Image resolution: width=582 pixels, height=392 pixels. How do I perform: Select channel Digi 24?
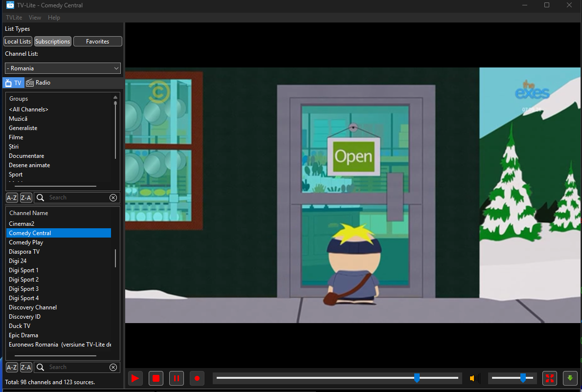point(59,261)
